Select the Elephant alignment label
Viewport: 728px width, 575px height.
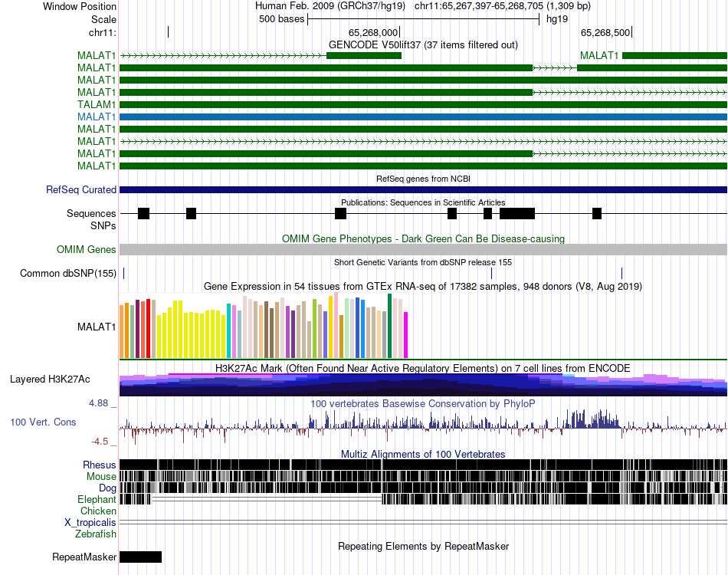[97, 499]
